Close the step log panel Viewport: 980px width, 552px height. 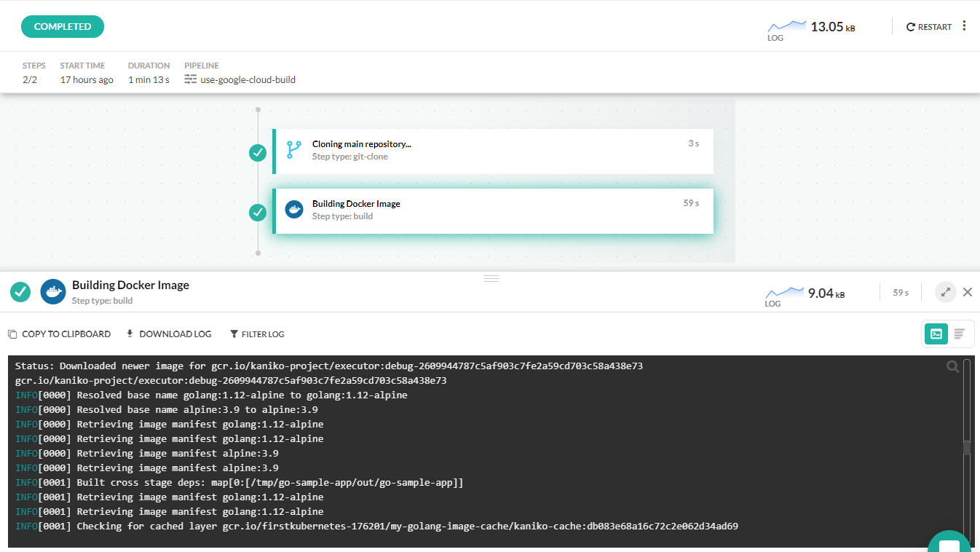click(968, 292)
